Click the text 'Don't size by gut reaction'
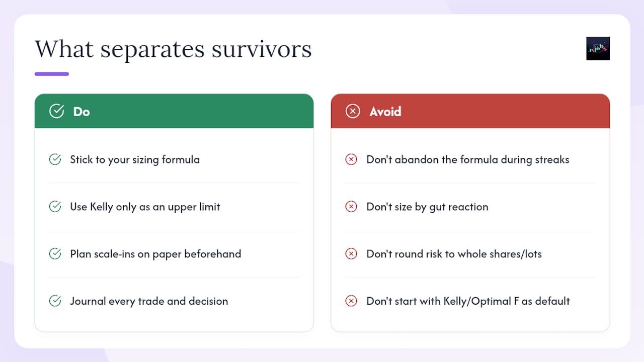This screenshot has width=644, height=362. point(427,207)
